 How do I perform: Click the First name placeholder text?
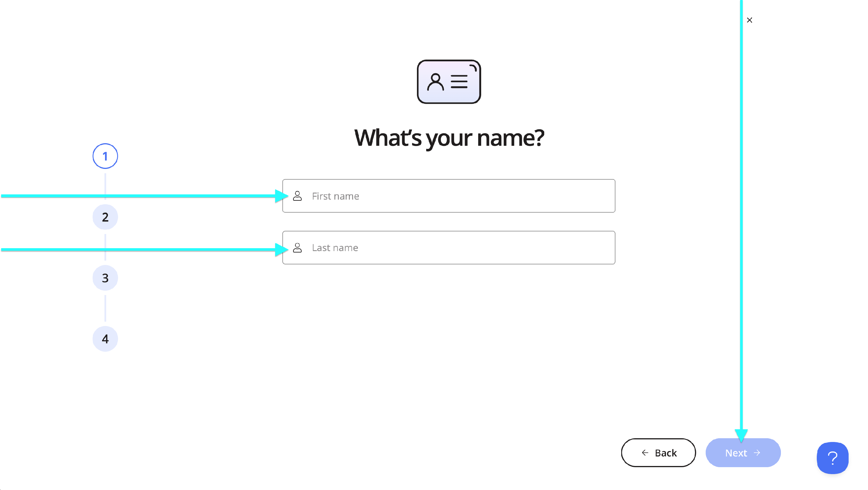pyautogui.click(x=335, y=196)
